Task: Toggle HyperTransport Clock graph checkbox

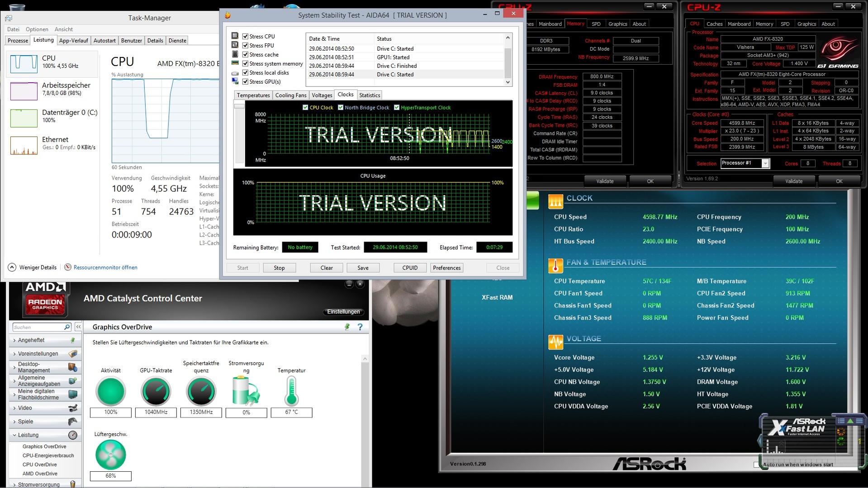Action: [x=397, y=107]
